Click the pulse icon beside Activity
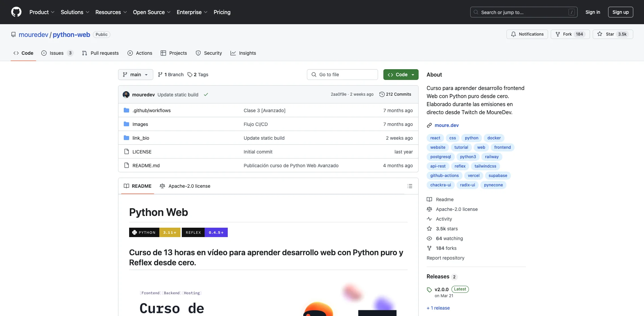The image size is (644, 316). click(x=429, y=219)
